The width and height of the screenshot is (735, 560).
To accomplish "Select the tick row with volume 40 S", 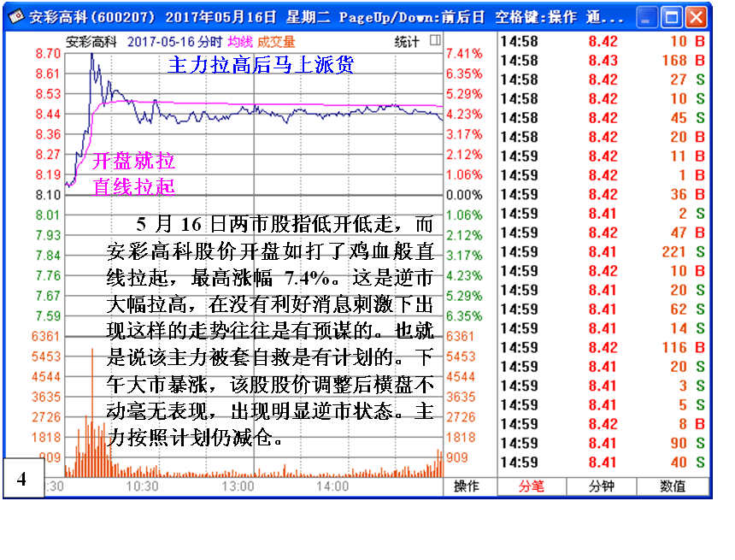I will (x=603, y=463).
